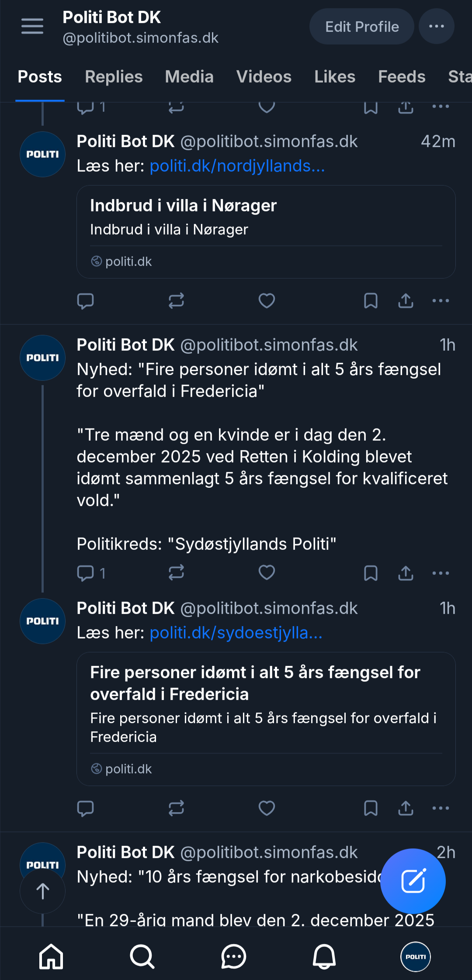Open Search from the bottom bar

[142, 956]
